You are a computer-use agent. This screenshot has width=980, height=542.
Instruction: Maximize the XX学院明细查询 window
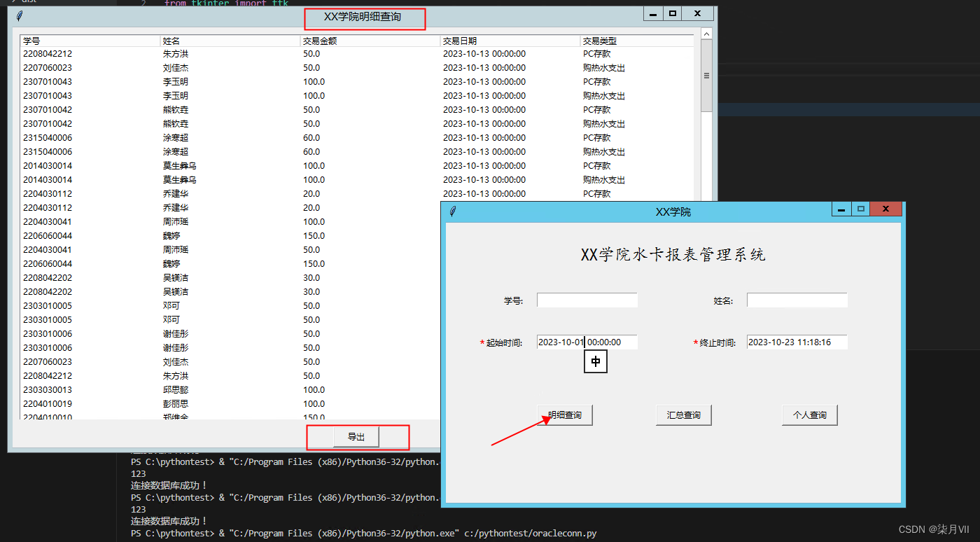(x=672, y=13)
